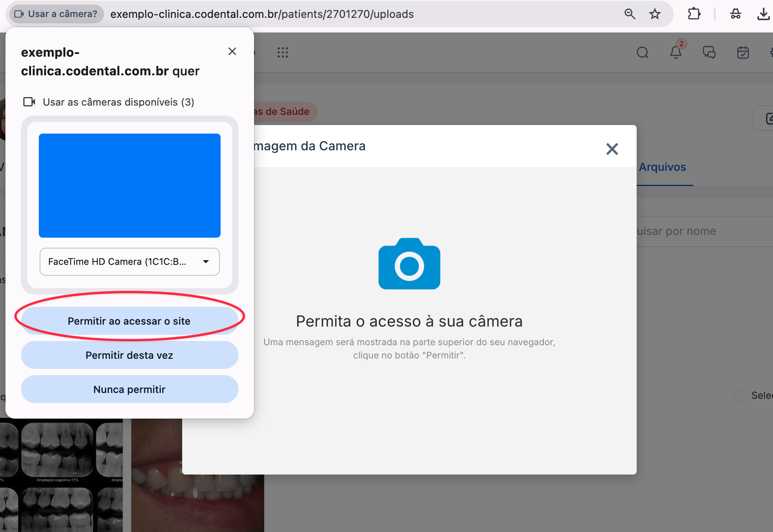Open the browser extensions puzzle icon
773x532 pixels.
694,14
